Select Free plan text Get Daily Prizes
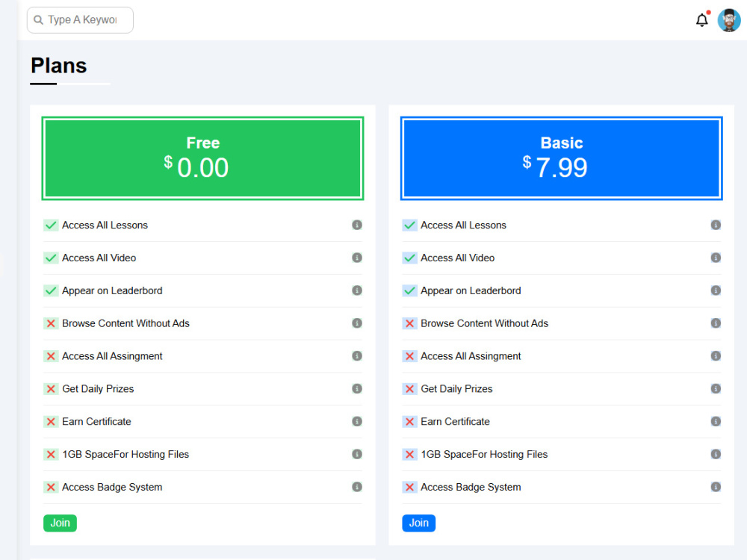 click(x=98, y=389)
